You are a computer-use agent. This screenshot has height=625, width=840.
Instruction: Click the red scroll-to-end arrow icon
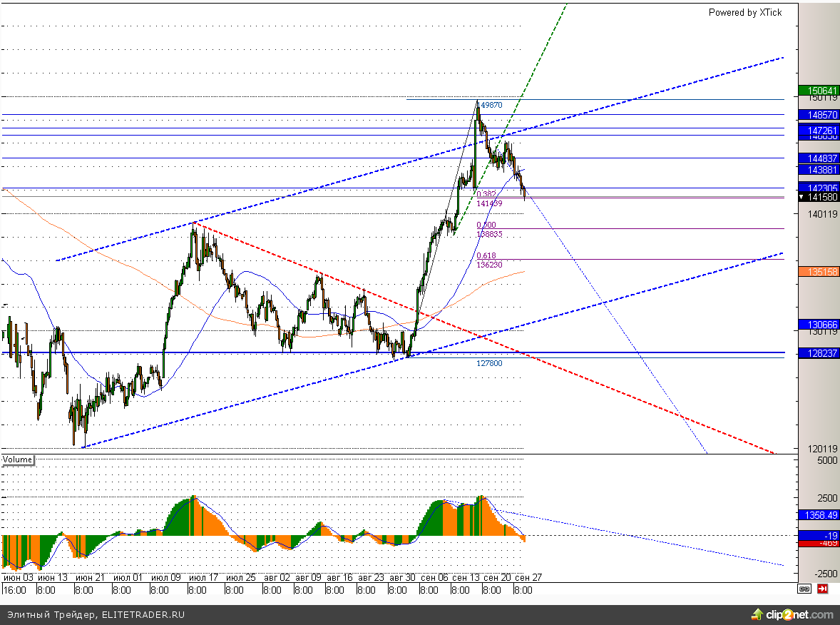tap(822, 589)
